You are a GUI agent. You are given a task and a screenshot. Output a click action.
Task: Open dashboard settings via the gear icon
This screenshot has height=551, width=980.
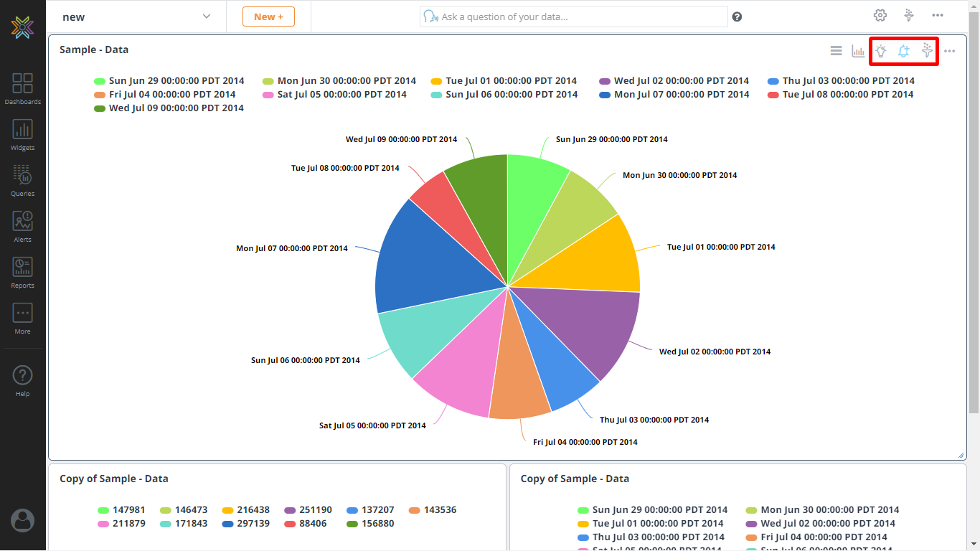click(x=880, y=15)
